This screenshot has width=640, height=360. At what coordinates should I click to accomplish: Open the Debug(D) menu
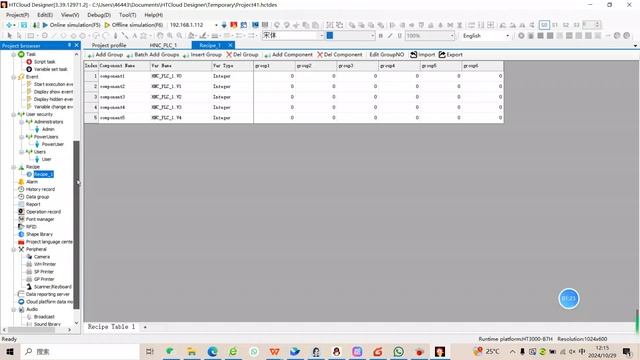pos(99,15)
